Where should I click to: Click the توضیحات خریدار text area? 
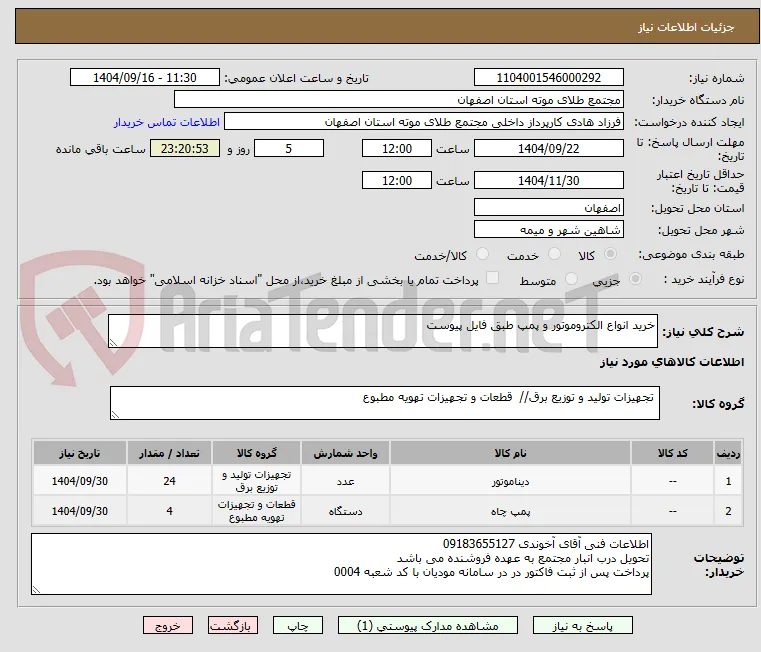[x=341, y=564]
